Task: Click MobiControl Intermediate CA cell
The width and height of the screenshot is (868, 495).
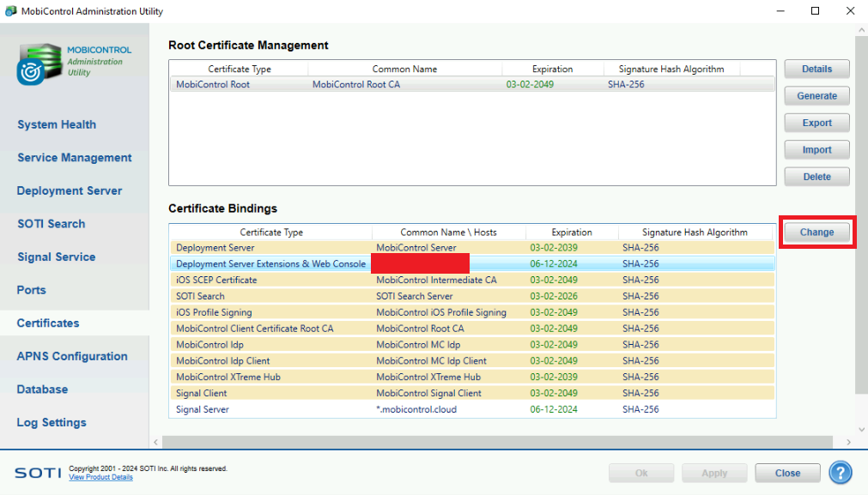Action: point(436,280)
